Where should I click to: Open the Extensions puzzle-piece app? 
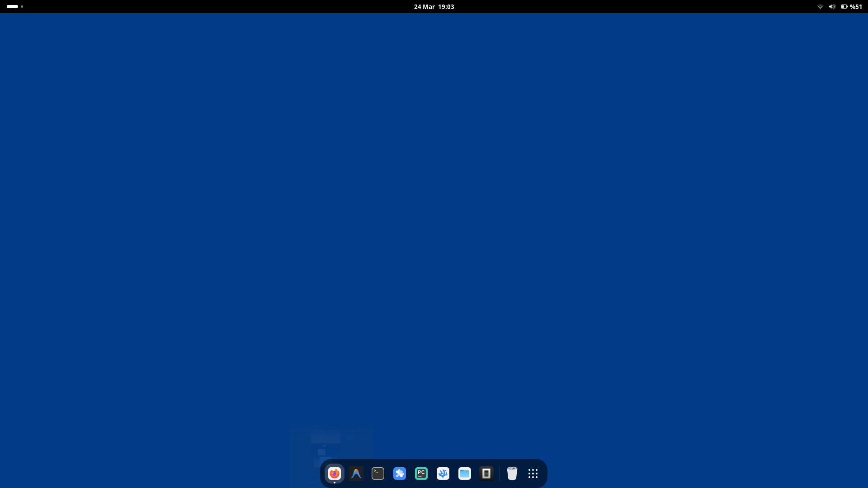click(399, 474)
